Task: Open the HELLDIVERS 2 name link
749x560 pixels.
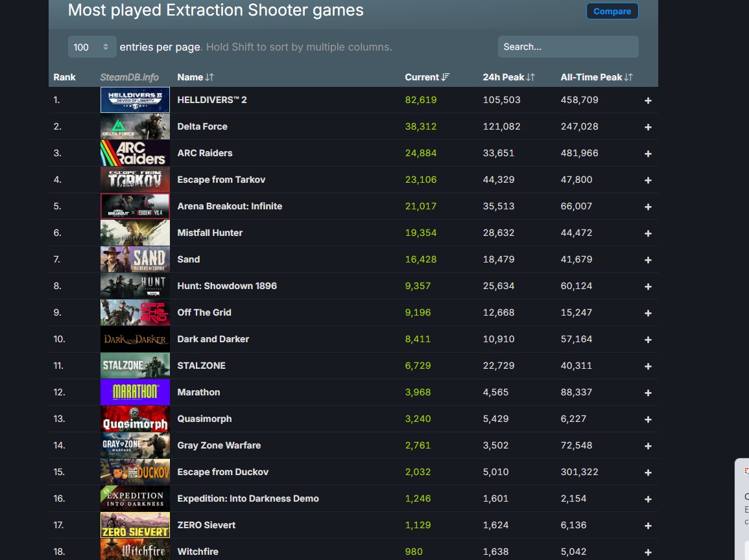Action: click(x=212, y=100)
